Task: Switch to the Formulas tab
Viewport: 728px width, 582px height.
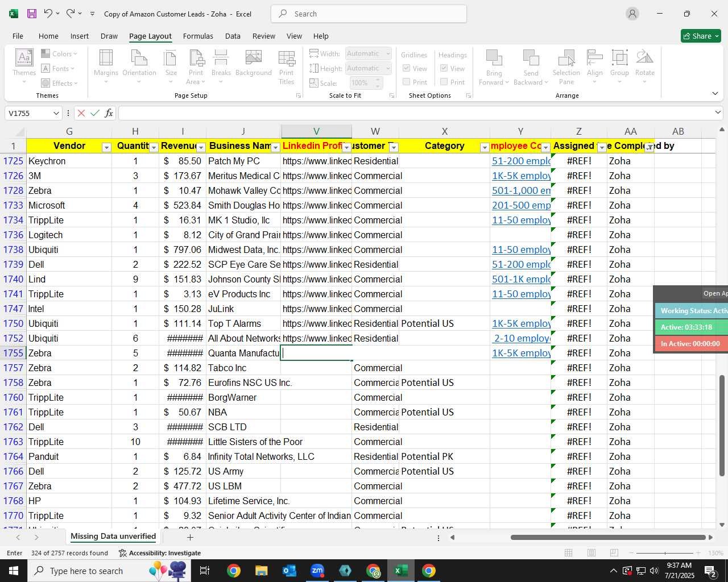Action: [x=198, y=36]
